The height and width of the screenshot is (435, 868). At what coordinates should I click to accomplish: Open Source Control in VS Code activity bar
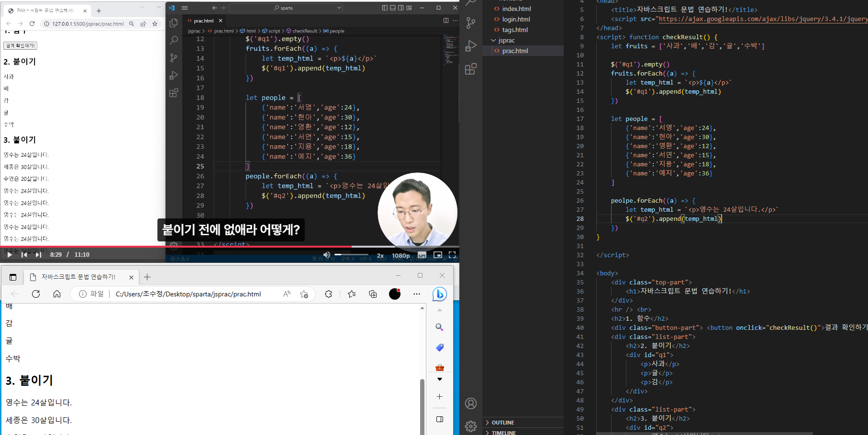(471, 23)
